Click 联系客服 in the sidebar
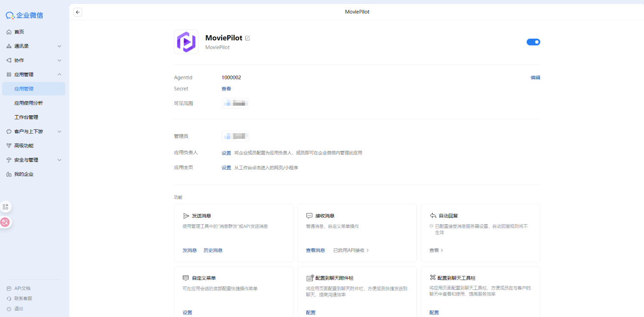Image resolution: width=644 pixels, height=317 pixels. (23, 299)
